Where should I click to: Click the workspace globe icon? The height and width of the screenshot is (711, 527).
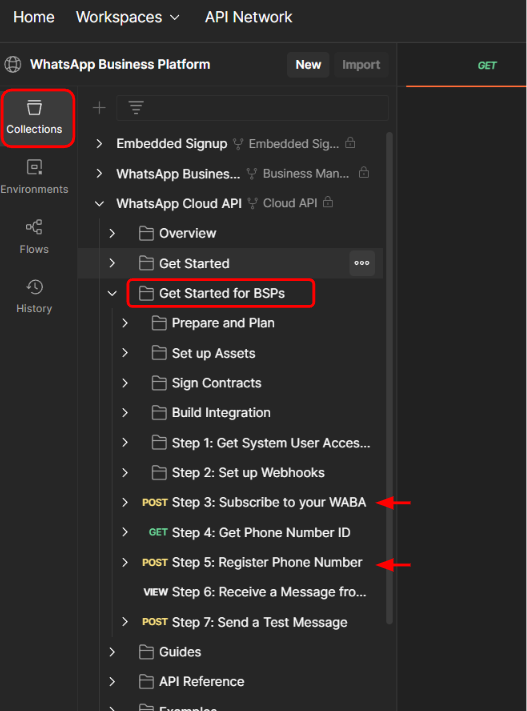pos(13,64)
